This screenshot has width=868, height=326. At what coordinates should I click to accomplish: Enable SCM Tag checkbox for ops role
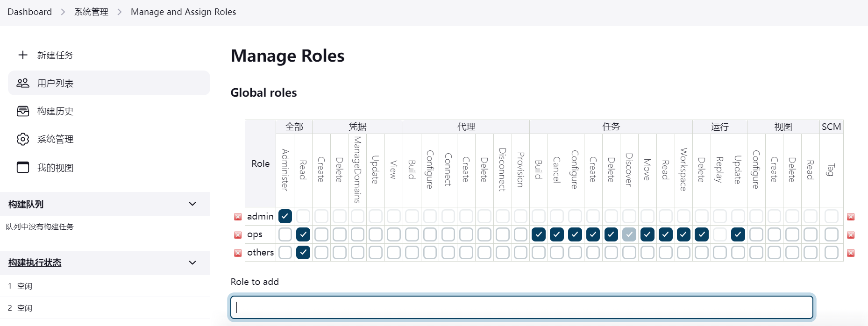pyautogui.click(x=831, y=234)
